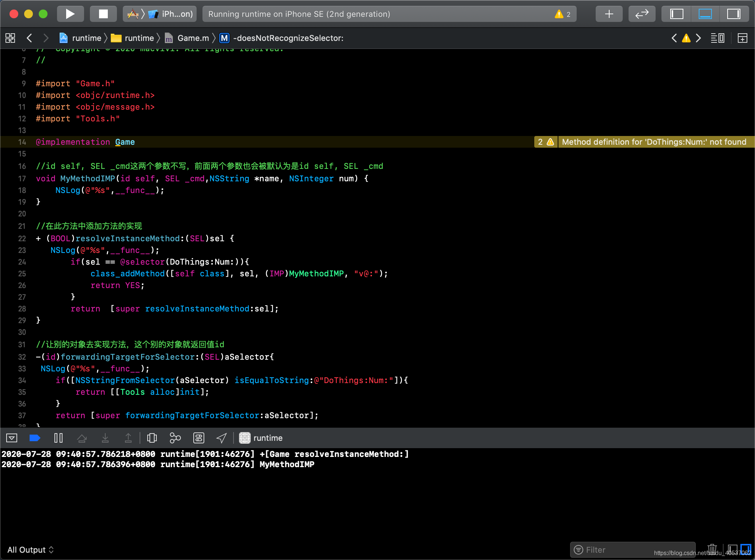
Task: Click line number 22 in gutter
Action: click(22, 238)
